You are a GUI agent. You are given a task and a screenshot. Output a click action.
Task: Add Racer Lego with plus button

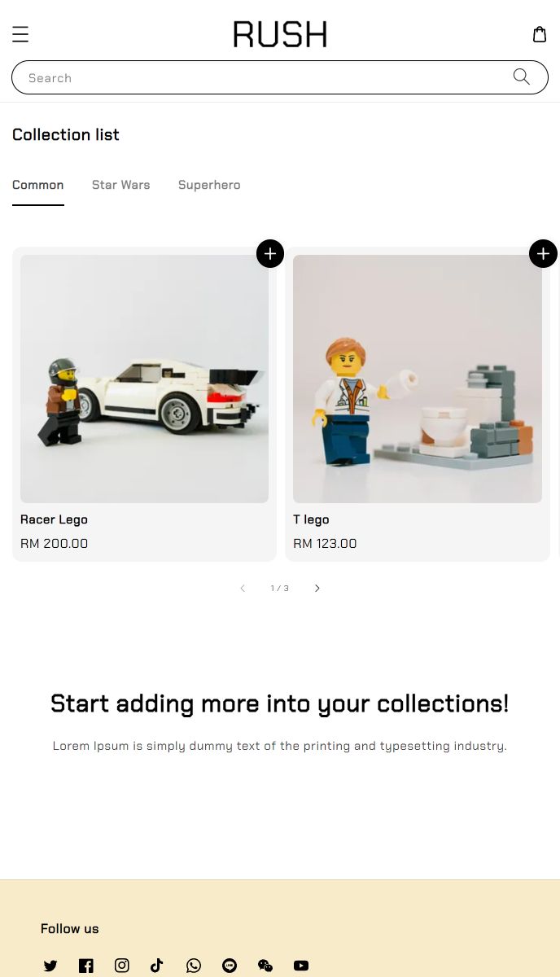tap(270, 253)
